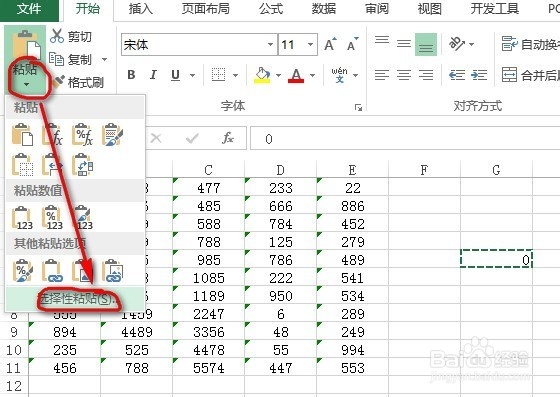Switch to 审阅 Review tab
This screenshot has height=397, width=560.
(x=377, y=9)
